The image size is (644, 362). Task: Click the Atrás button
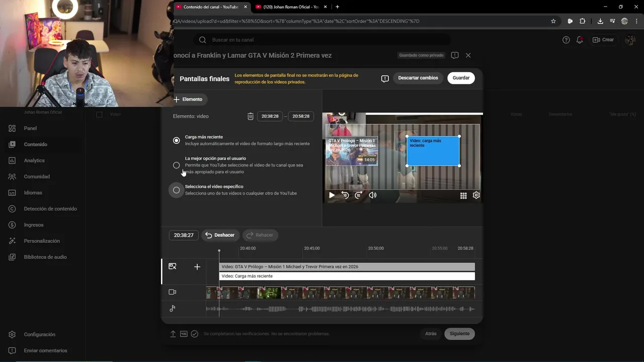pos(431,333)
